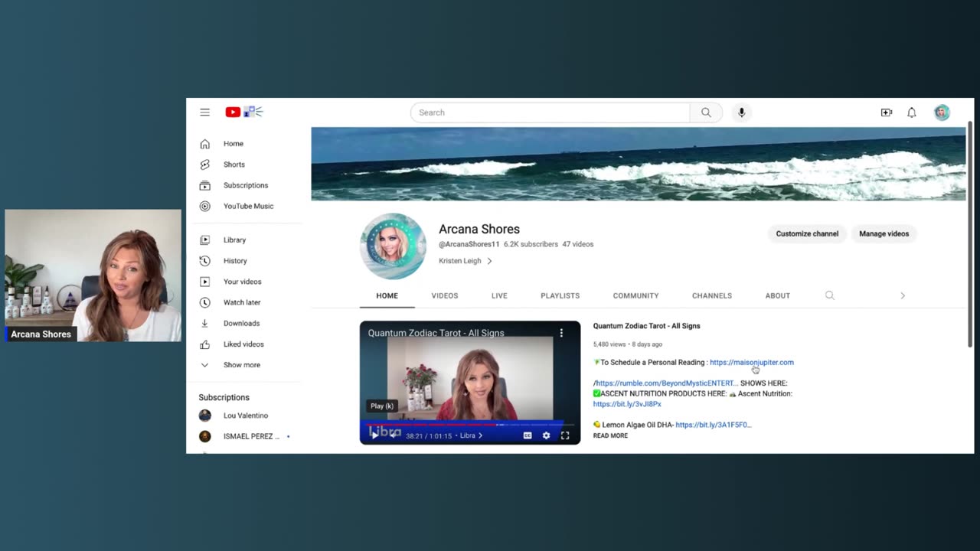Switch to the LIVE tab

click(499, 295)
